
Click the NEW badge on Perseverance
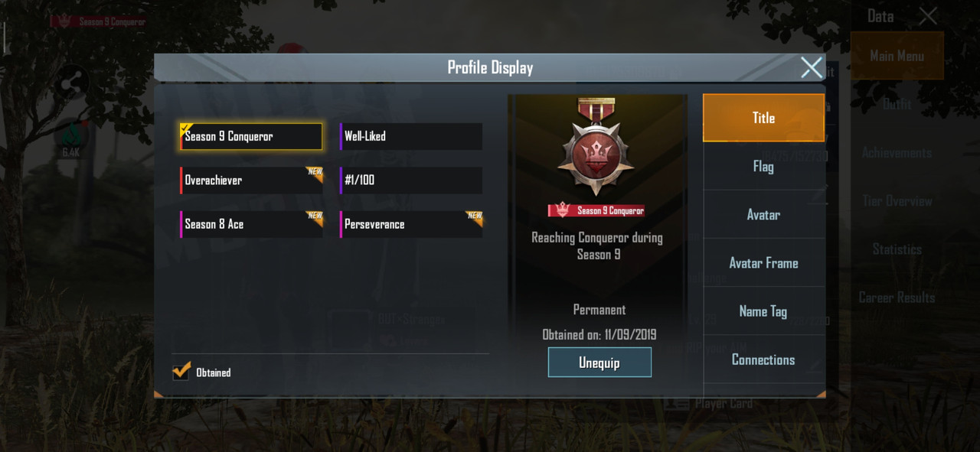[x=475, y=216]
